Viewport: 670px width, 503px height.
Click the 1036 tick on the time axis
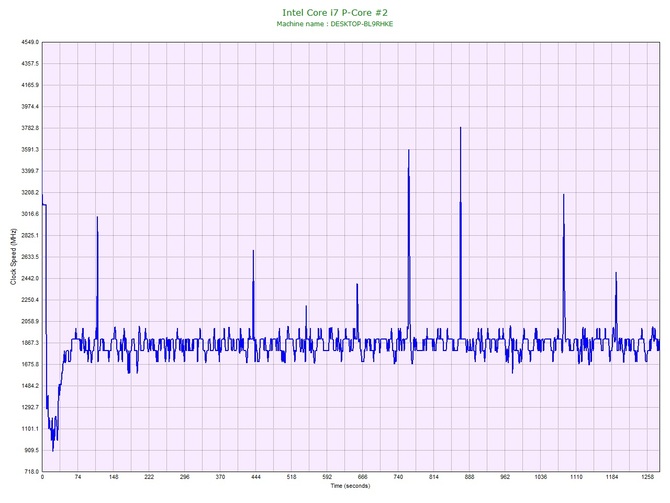[541, 477]
